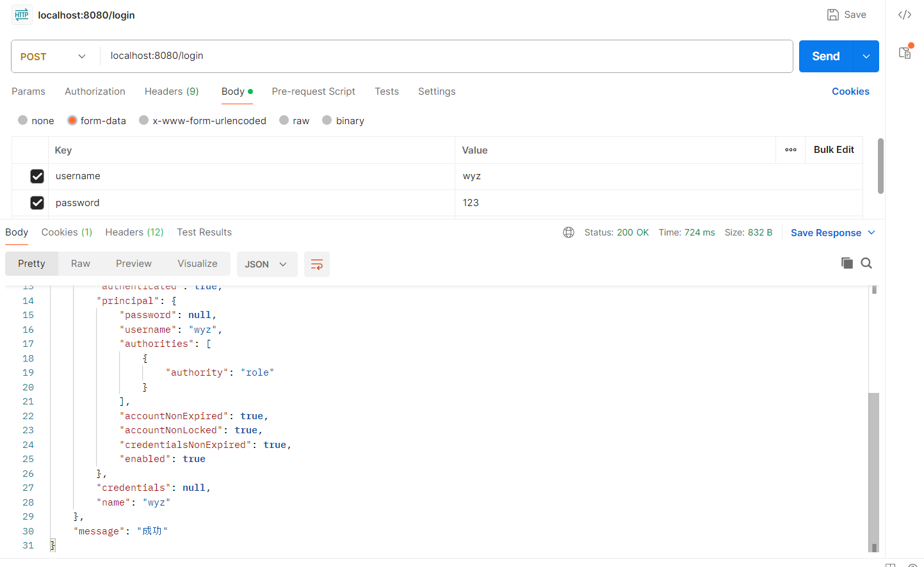Switch to Raw view
The height and width of the screenshot is (567, 924).
pos(81,264)
